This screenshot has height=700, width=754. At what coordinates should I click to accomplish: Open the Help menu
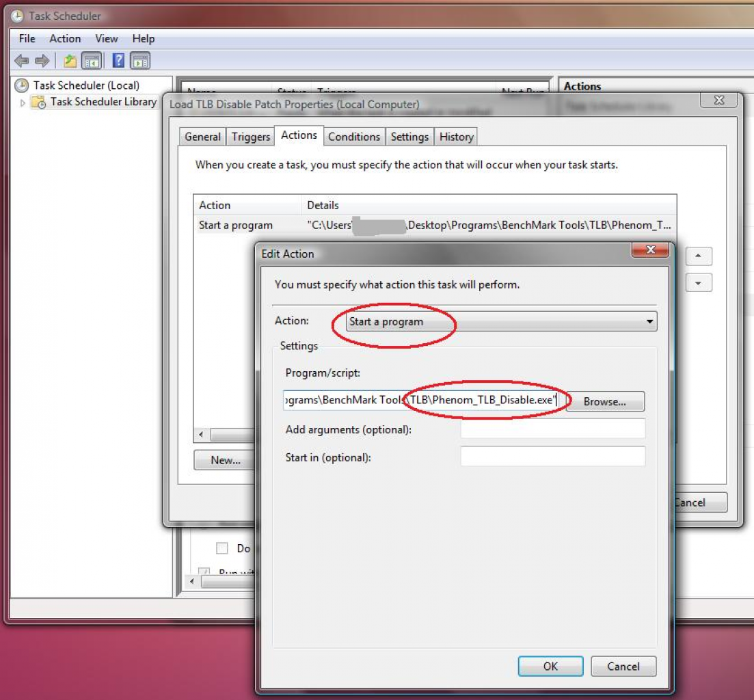click(144, 38)
